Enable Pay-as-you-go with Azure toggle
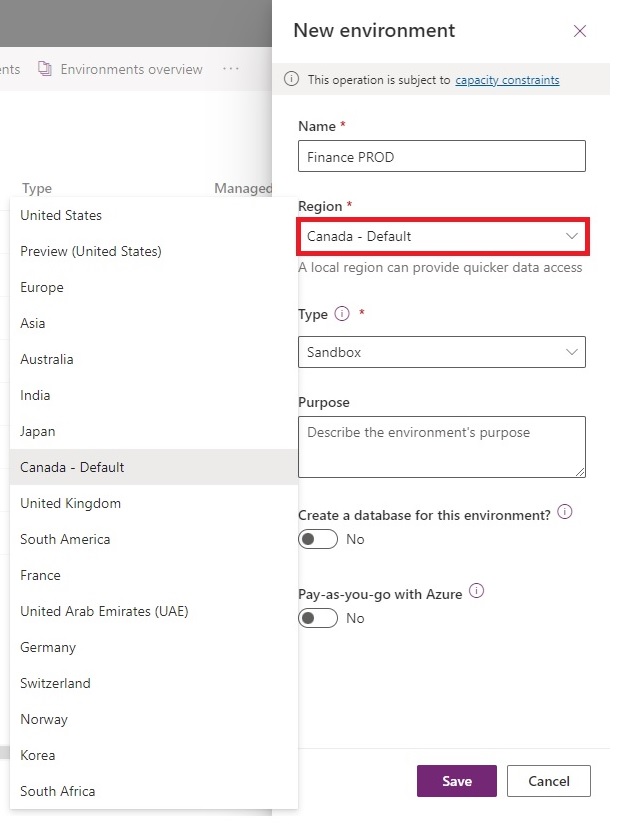This screenshot has width=621, height=832. [318, 618]
